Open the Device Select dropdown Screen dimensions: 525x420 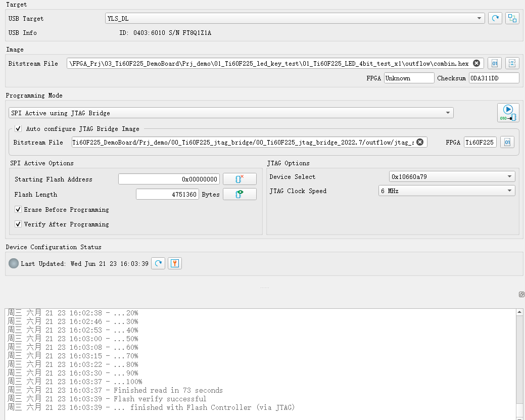click(452, 177)
